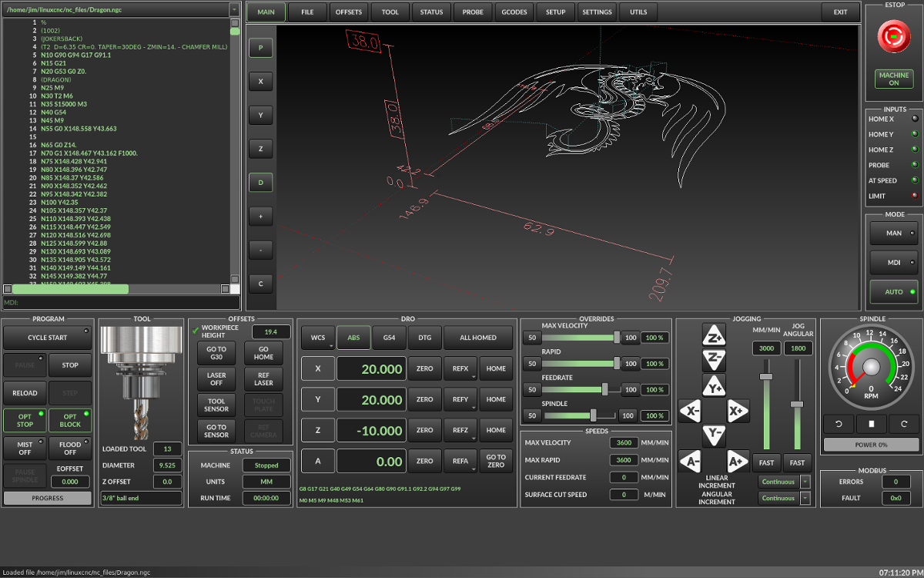The width and height of the screenshot is (924, 578).
Task: Jog the Z axis up with Z+
Action: (x=714, y=335)
